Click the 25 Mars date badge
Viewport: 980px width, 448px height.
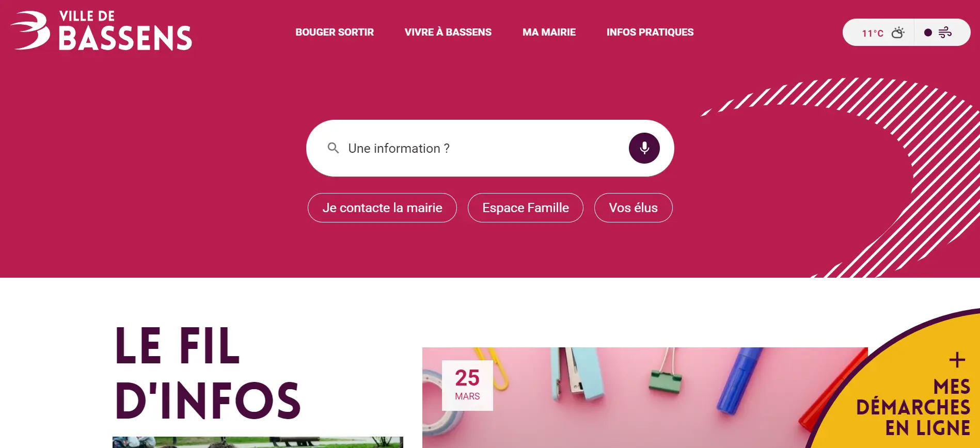[467, 386]
